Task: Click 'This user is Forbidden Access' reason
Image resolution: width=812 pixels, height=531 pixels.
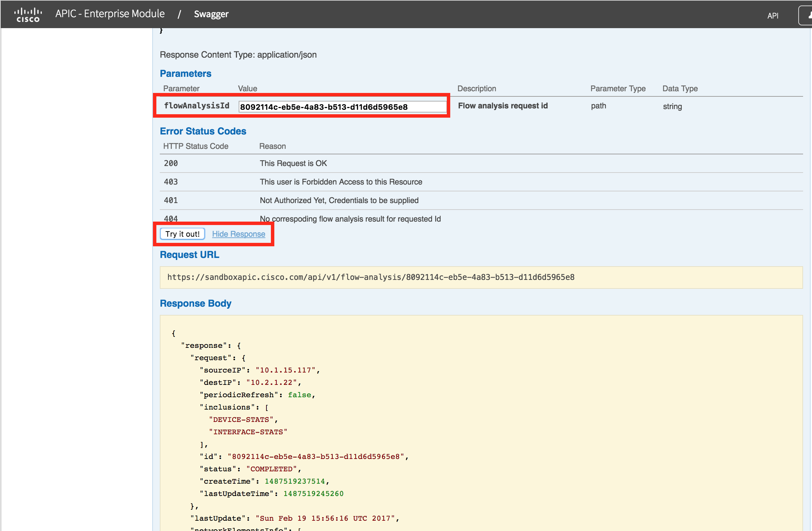Action: [x=341, y=182]
